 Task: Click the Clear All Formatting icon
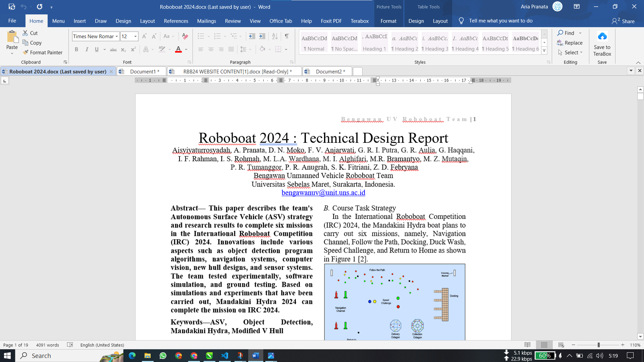pos(185,36)
